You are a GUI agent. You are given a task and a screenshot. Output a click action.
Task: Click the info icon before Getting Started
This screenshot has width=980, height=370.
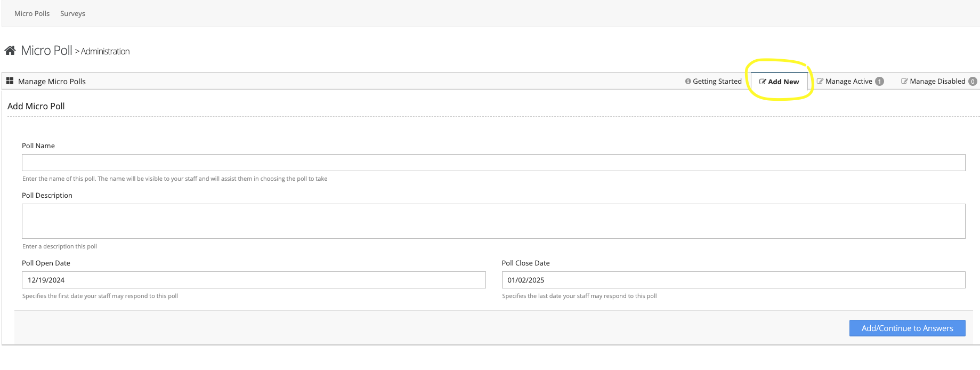(x=688, y=82)
